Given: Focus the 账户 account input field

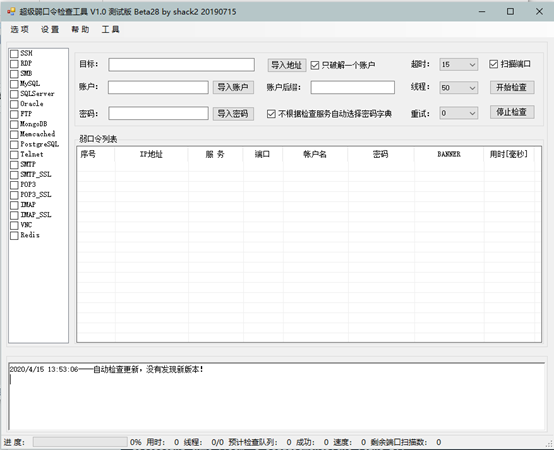Looking at the screenshot, I should click(x=158, y=87).
